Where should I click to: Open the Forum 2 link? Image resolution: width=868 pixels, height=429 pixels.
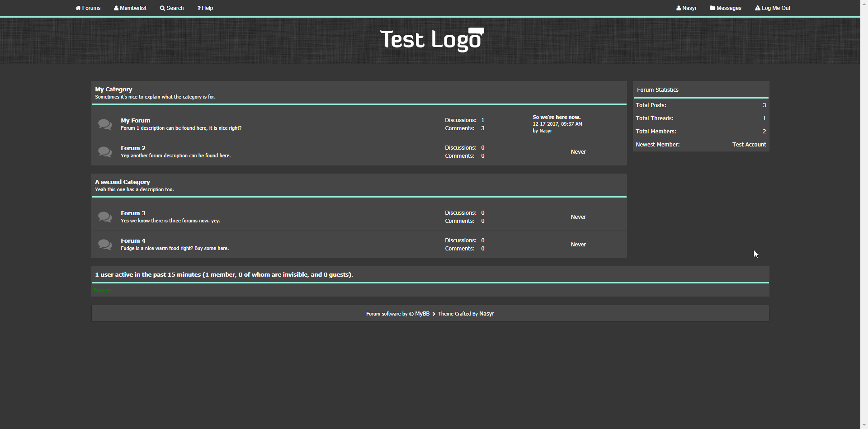point(133,148)
